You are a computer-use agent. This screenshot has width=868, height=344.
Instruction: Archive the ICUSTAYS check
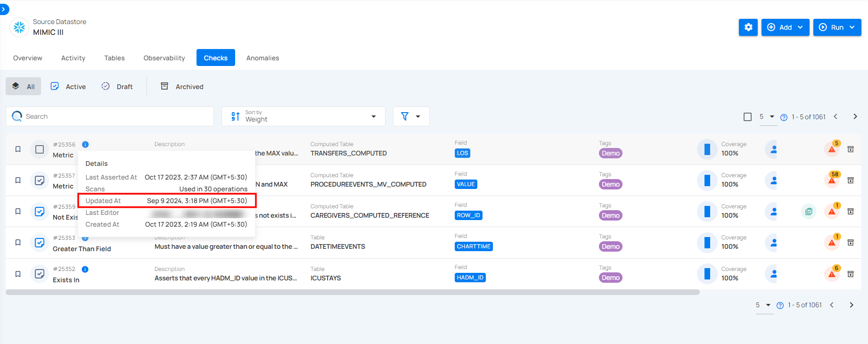tap(851, 274)
